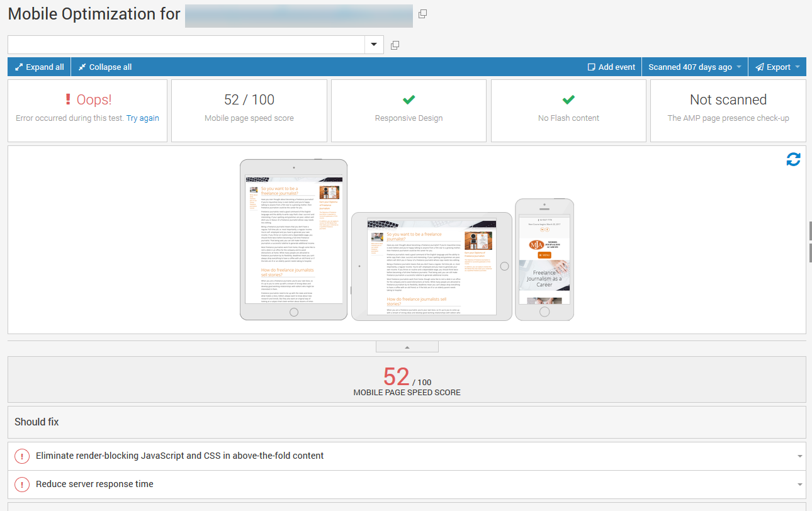Expand all report sections
The width and height of the screenshot is (812, 511).
click(39, 67)
